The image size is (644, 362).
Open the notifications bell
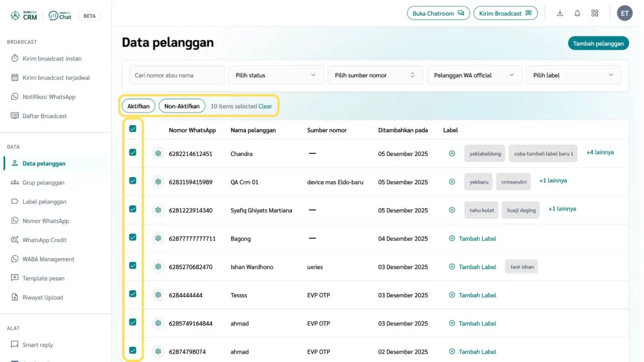click(577, 13)
